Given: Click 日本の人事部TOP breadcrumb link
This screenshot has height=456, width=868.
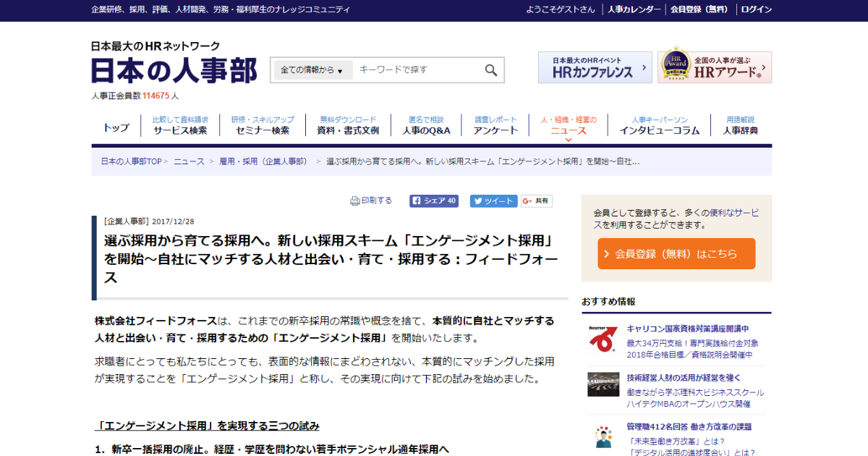Looking at the screenshot, I should [131, 161].
